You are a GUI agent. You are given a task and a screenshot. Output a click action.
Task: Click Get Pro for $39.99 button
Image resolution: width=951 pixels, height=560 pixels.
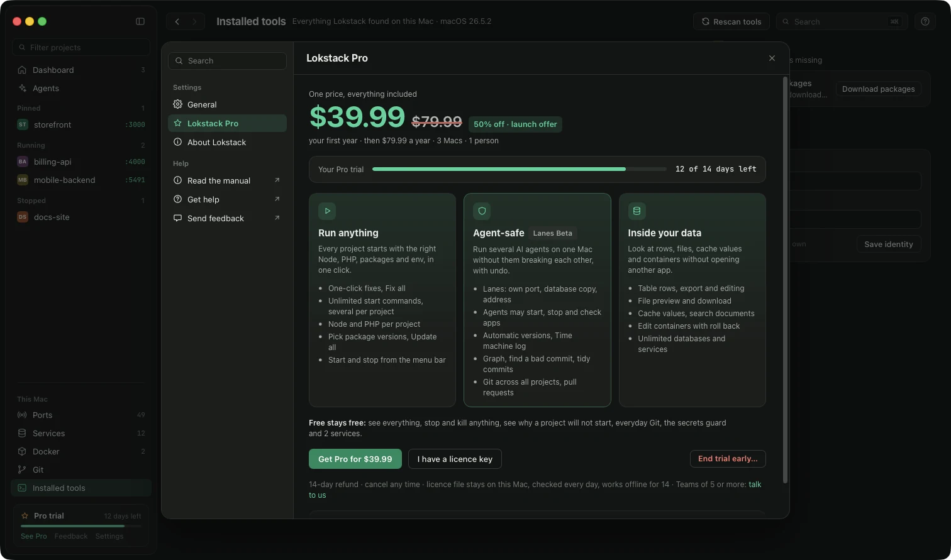pos(355,459)
